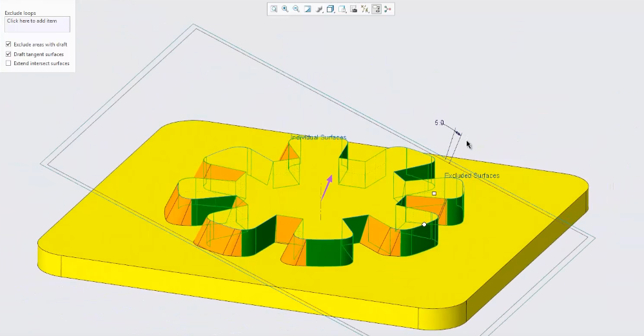This screenshot has width=644, height=336.
Task: Enable Extend intersect surfaces checkbox
Action: (8, 63)
